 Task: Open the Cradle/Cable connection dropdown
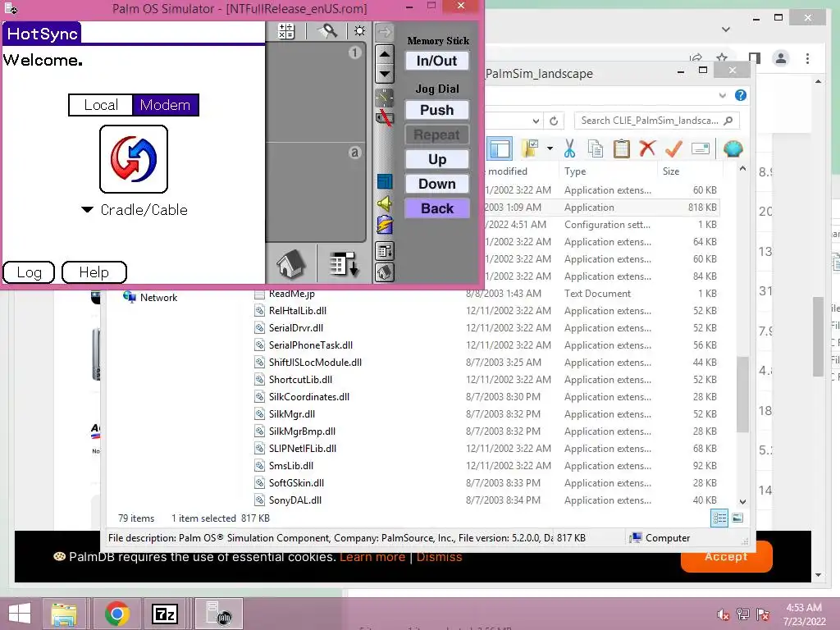click(x=135, y=210)
